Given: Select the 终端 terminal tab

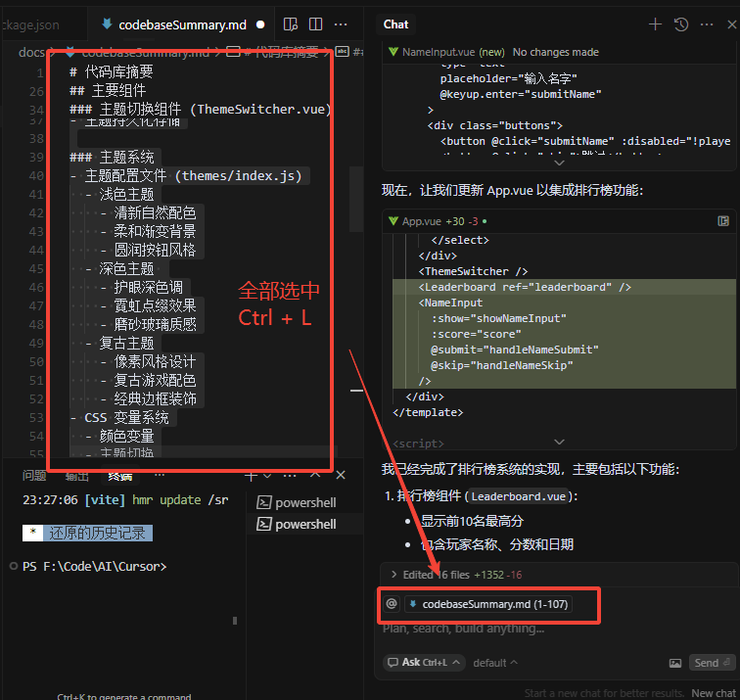Looking at the screenshot, I should pos(119,476).
